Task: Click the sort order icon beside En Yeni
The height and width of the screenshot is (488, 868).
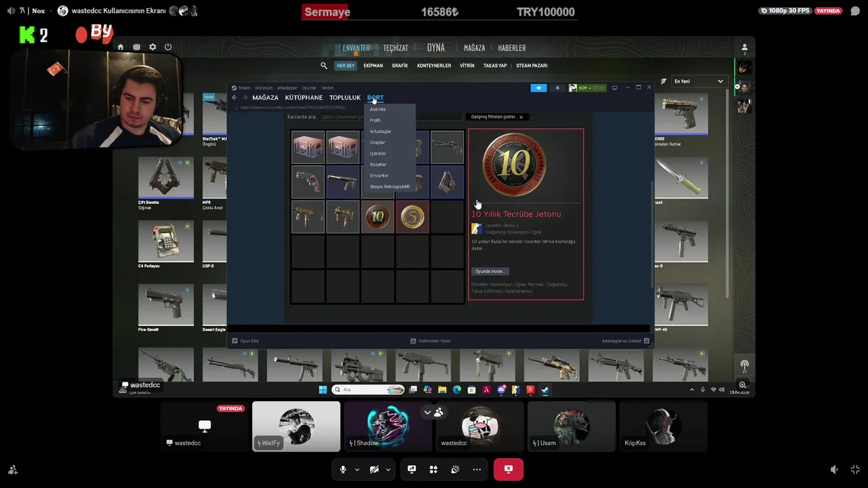Action: pos(663,81)
